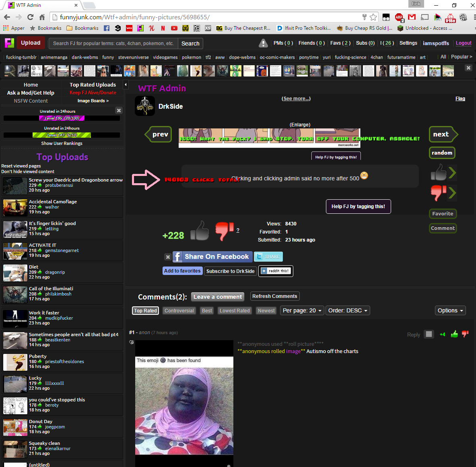Open the Settings menu item

[x=408, y=43]
